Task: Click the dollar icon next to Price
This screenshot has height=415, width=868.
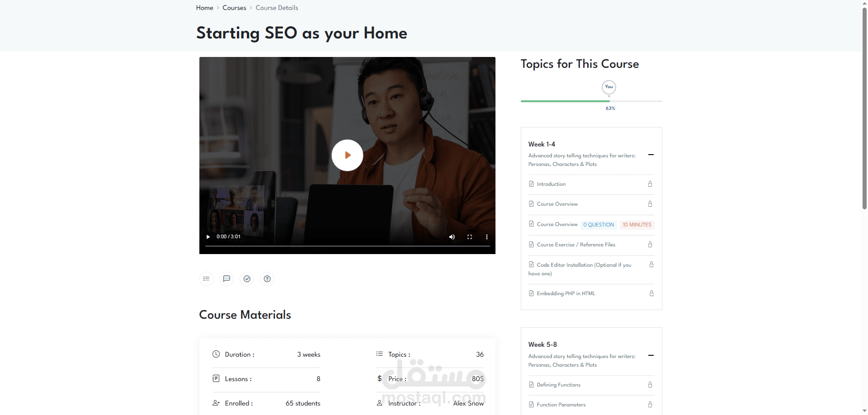Action: point(380,378)
